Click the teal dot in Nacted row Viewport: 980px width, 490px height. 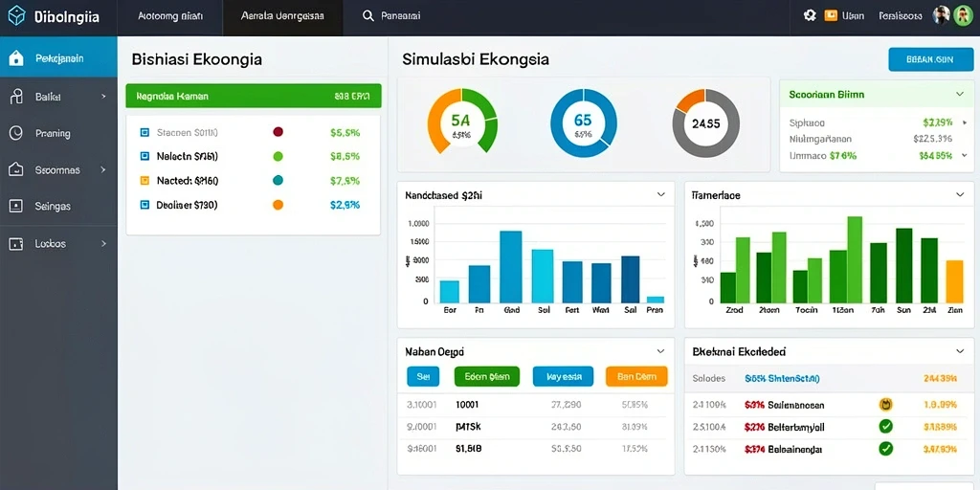tap(278, 180)
